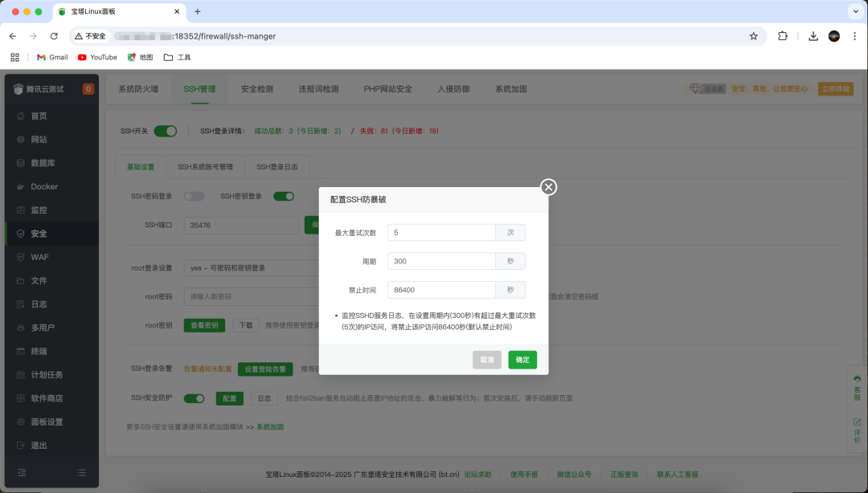Enable the SSH密码登录 toggle
Viewport: 868px width, 493px height.
point(193,195)
